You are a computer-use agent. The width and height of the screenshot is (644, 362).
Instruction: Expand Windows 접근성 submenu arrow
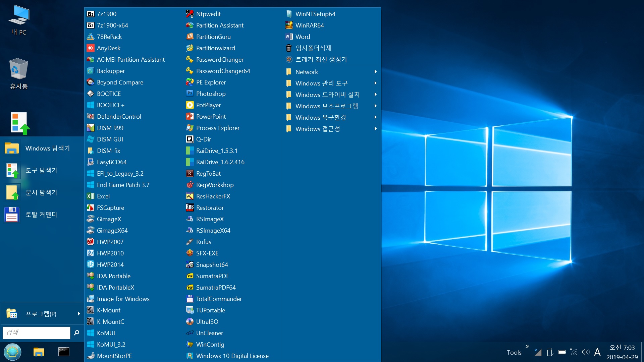375,129
